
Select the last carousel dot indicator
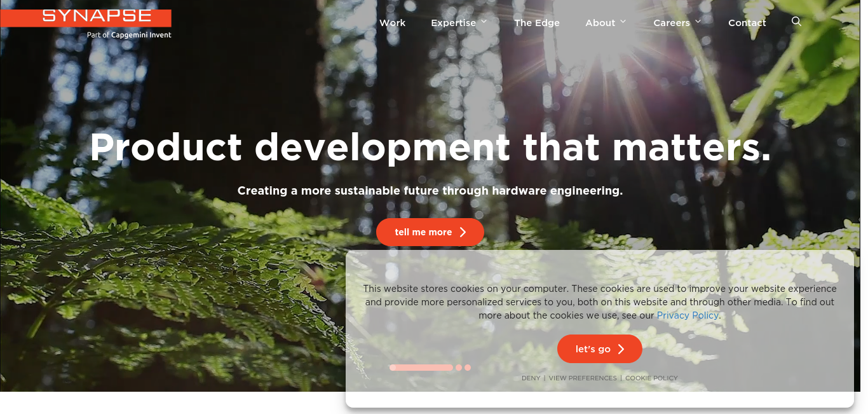point(468,368)
